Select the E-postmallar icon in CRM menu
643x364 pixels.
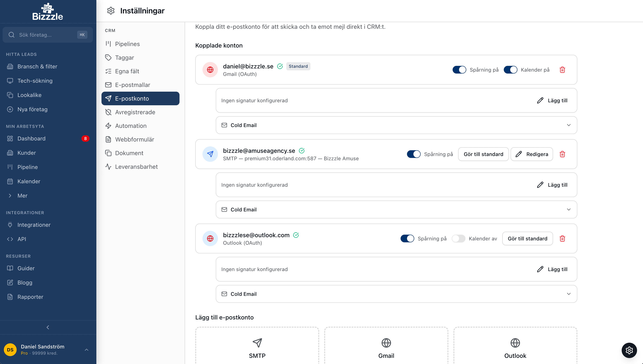[x=109, y=85]
